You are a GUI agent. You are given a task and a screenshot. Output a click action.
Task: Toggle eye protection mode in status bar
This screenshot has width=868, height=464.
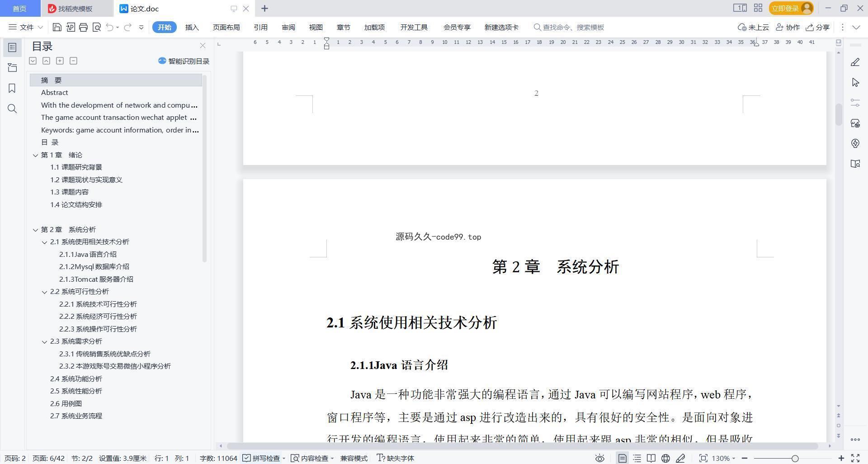[x=600, y=458]
